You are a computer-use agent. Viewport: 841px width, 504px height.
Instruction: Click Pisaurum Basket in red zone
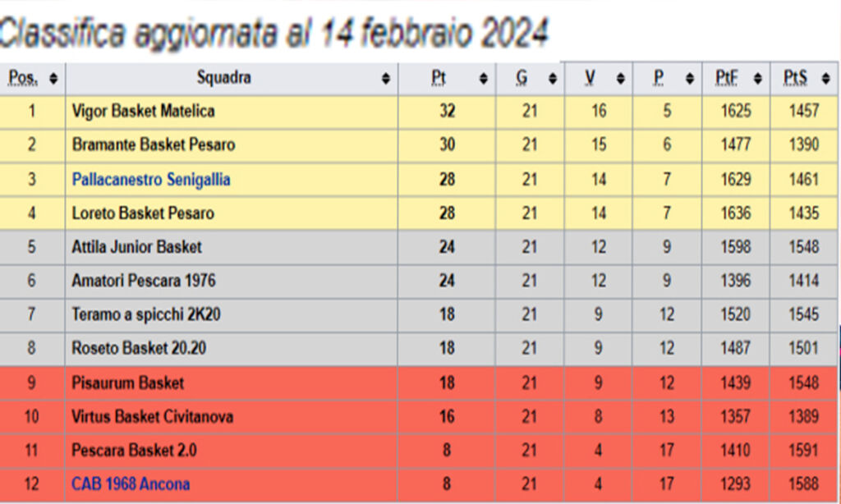pyautogui.click(x=127, y=383)
